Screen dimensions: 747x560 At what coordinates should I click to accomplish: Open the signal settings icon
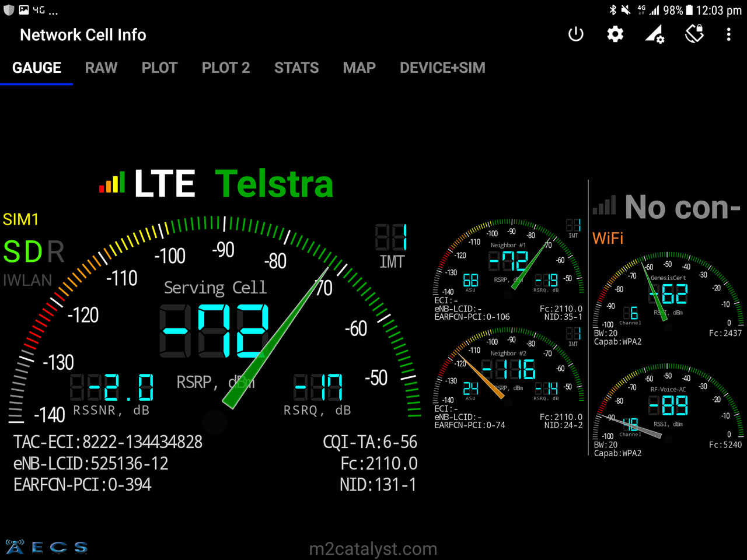point(654,34)
